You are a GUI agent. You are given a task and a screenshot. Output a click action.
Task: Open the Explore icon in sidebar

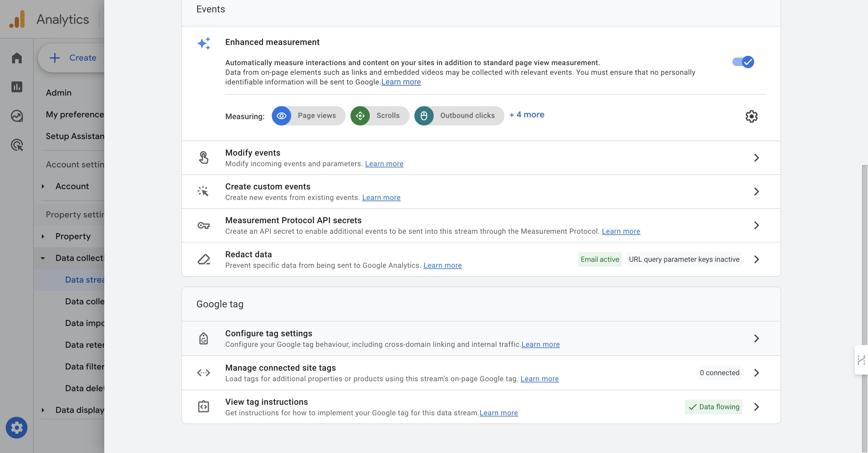click(x=17, y=116)
